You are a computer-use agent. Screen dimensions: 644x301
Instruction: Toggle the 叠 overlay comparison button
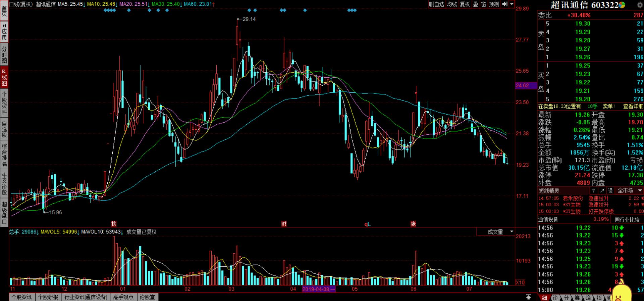476,4
